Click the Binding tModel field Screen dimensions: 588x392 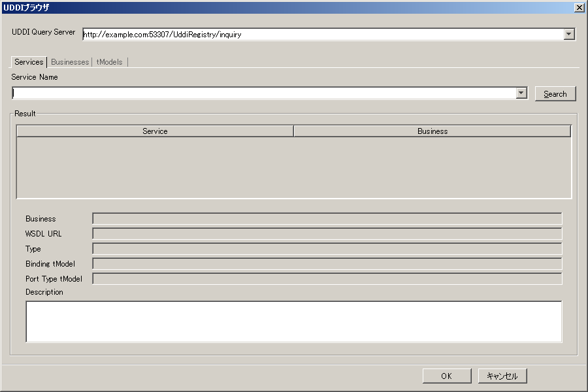pyautogui.click(x=327, y=264)
